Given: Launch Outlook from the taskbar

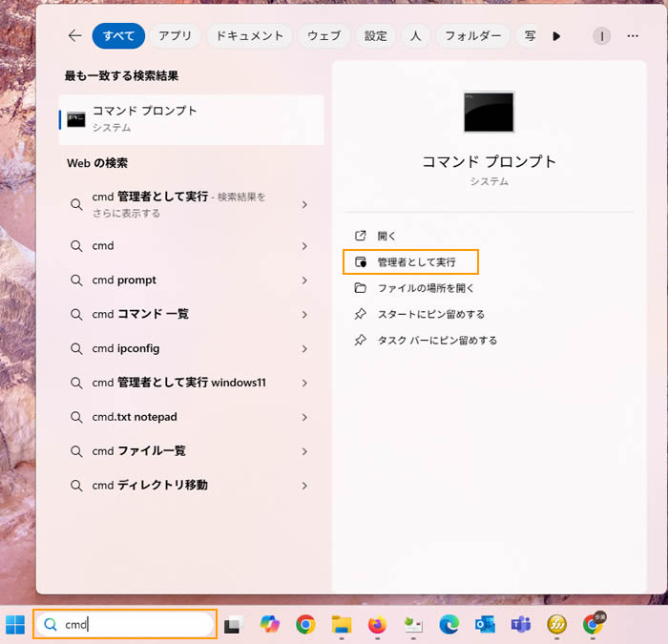Looking at the screenshot, I should click(x=485, y=625).
